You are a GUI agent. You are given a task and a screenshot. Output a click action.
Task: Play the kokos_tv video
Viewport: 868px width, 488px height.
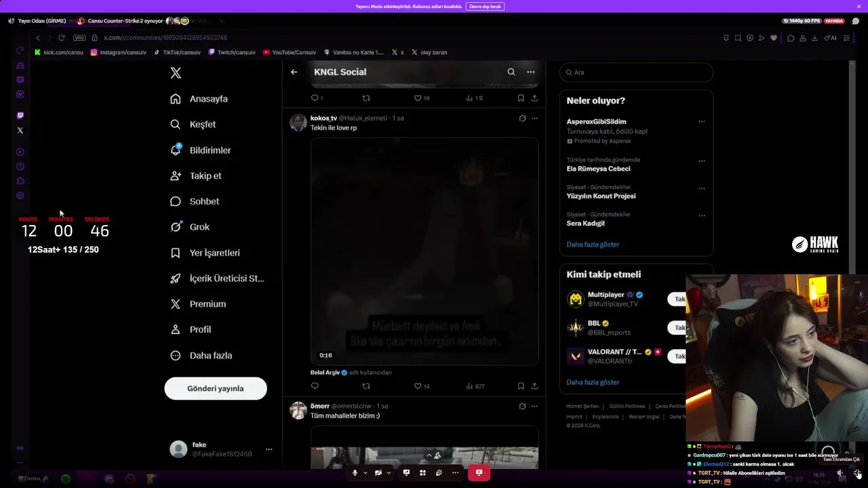point(425,251)
